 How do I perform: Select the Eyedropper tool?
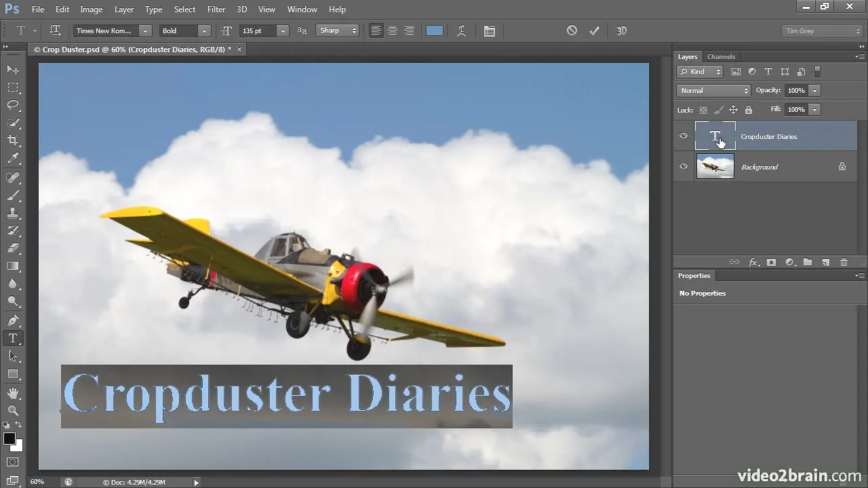[13, 159]
